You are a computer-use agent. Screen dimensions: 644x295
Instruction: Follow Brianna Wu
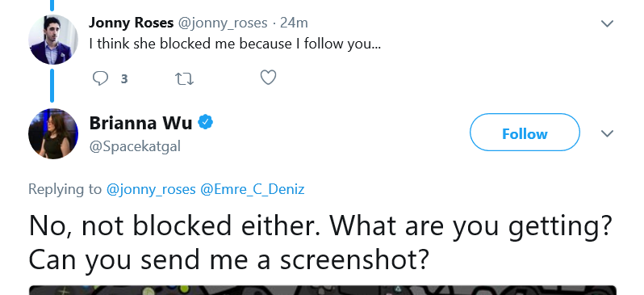tap(525, 133)
